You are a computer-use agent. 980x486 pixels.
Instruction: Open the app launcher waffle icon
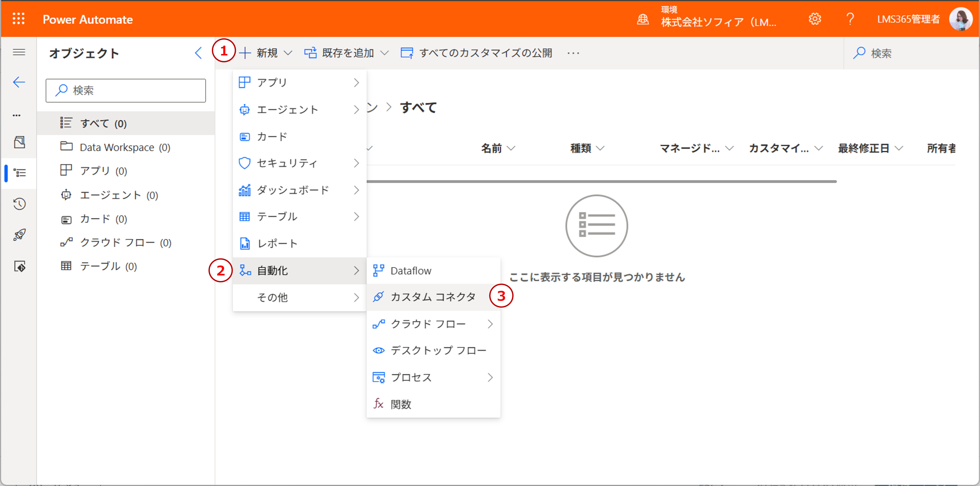(x=18, y=19)
